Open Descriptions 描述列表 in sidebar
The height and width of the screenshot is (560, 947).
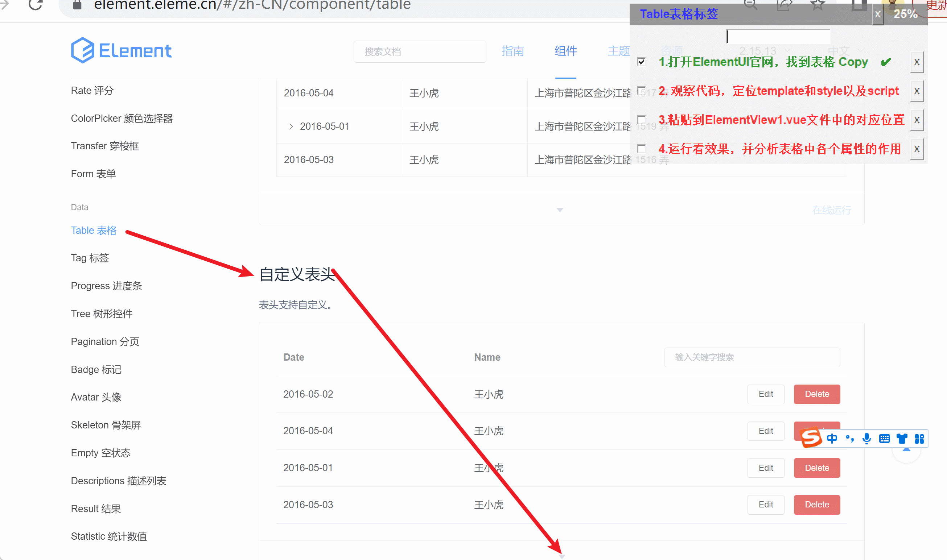pos(119,481)
